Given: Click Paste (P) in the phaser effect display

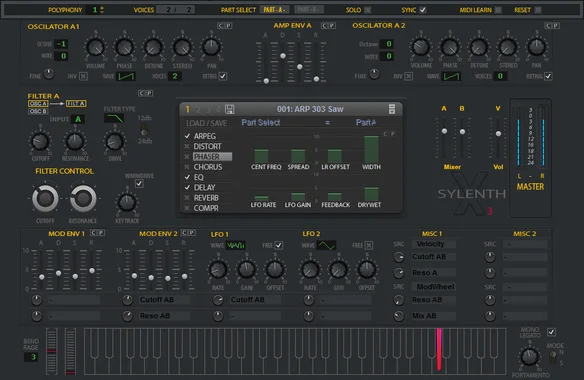Looking at the screenshot, I should point(393,134).
